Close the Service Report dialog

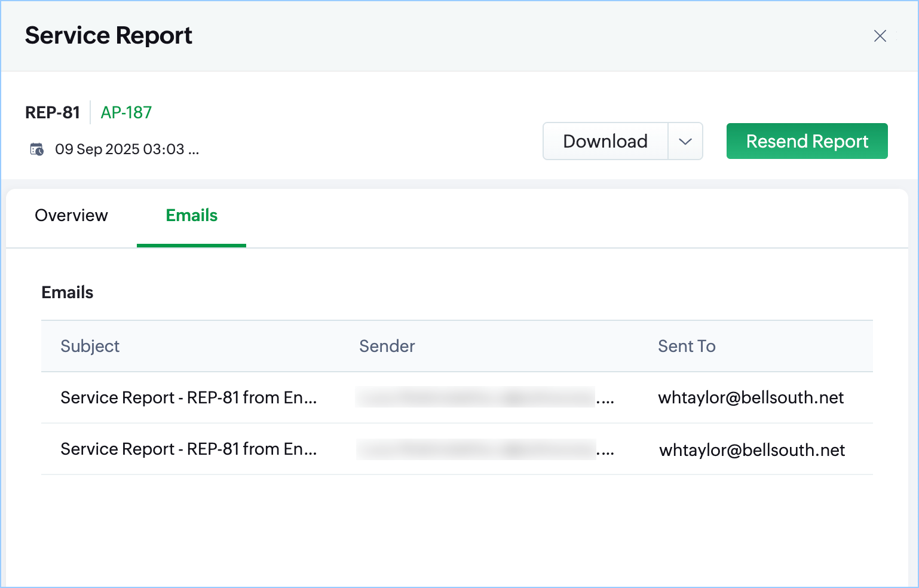pyautogui.click(x=880, y=36)
